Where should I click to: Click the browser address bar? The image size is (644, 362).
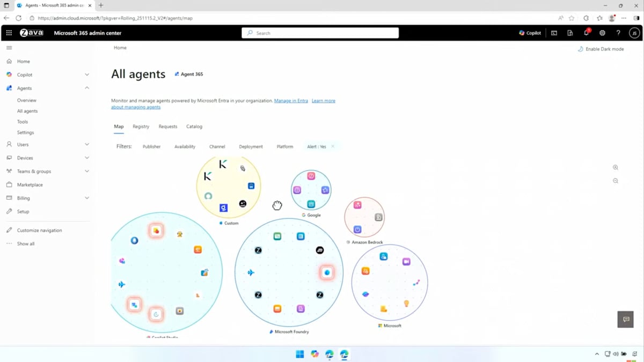pos(290,18)
